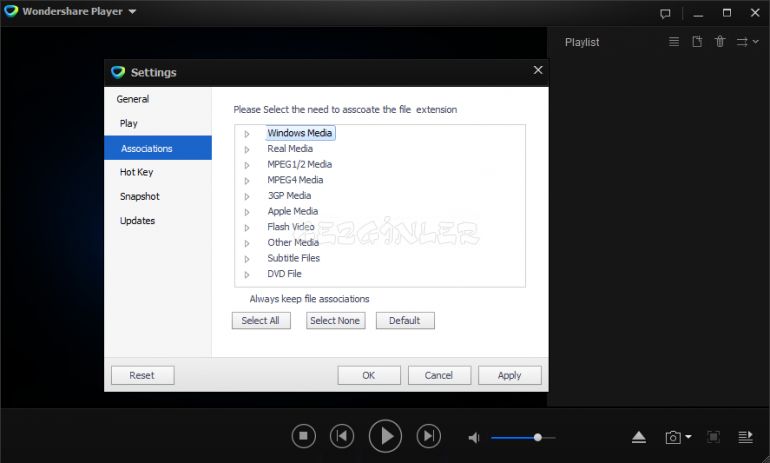The width and height of the screenshot is (770, 463).
Task: Open the feedback chat bubble icon
Action: click(665, 13)
